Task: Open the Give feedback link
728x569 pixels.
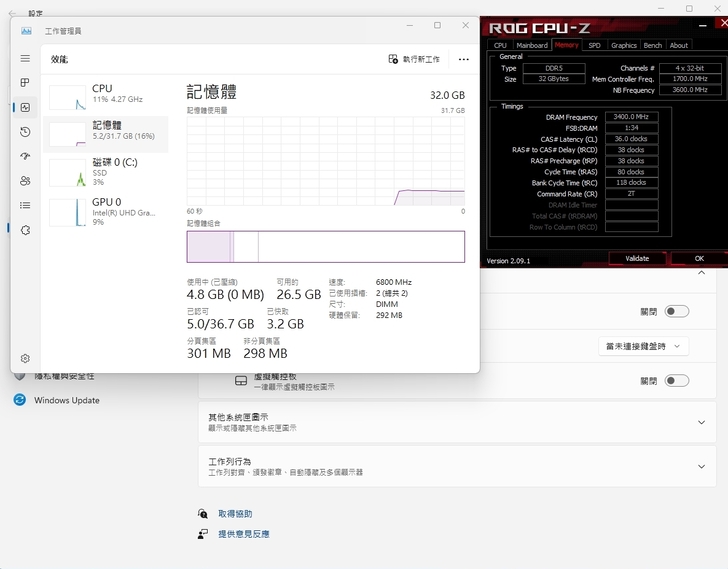Action: [x=244, y=534]
